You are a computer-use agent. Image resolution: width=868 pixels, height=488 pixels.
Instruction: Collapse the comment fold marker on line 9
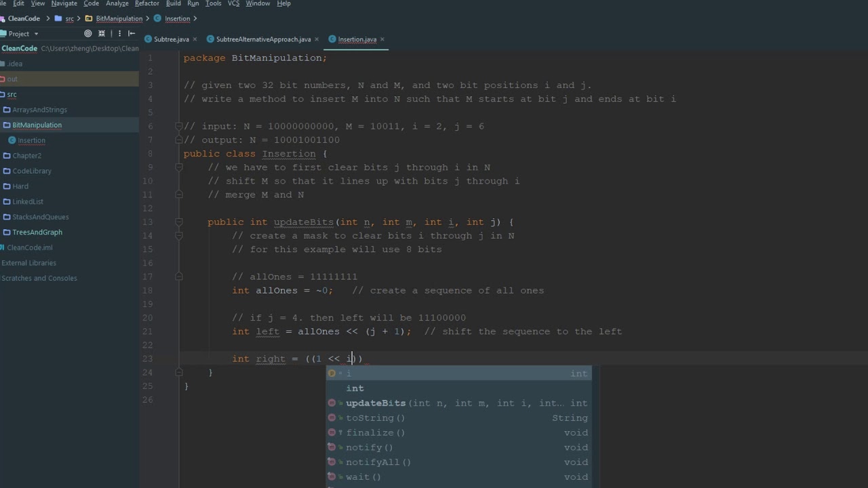[x=179, y=167]
